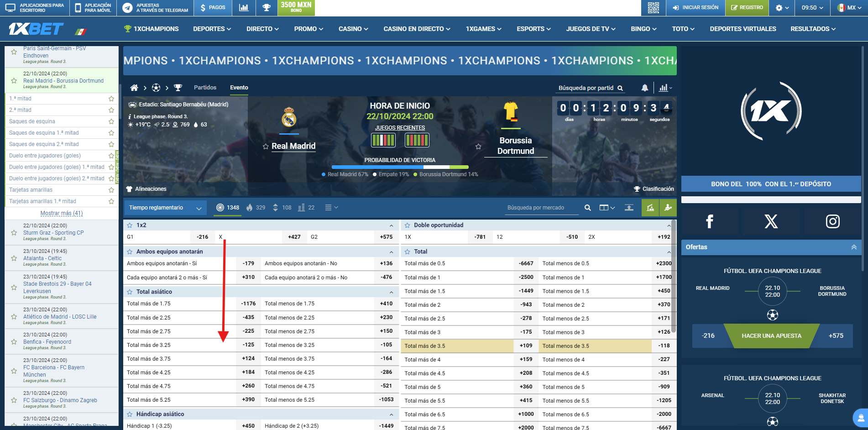The height and width of the screenshot is (430, 868).
Task: Open the DEPORTES menu
Action: coord(212,29)
